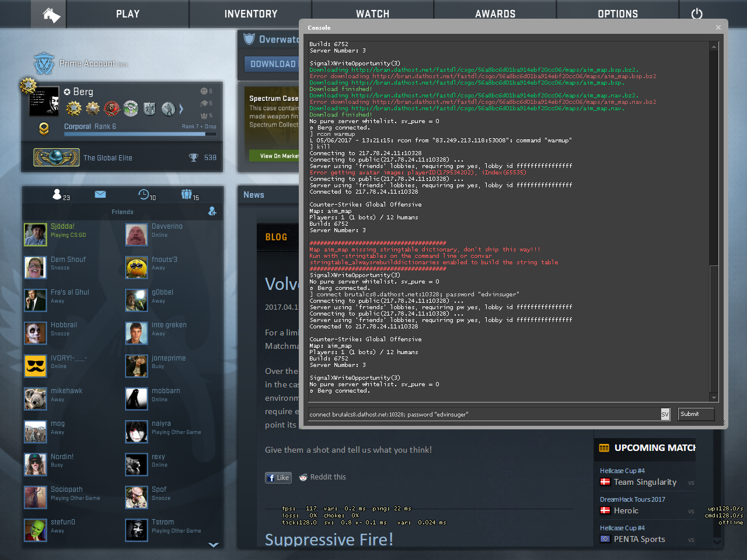Open the PLAY menu
747x560 pixels.
click(x=127, y=14)
